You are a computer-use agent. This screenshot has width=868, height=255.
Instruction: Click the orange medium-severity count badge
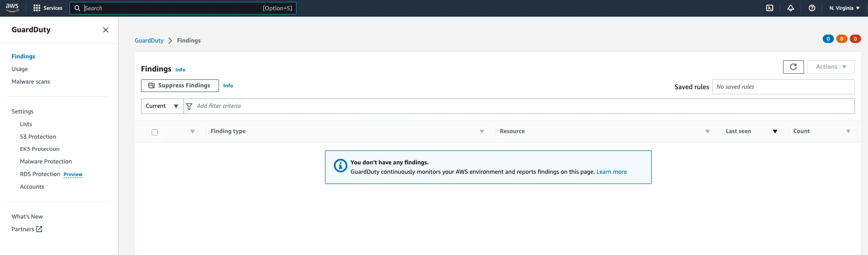pyautogui.click(x=842, y=39)
